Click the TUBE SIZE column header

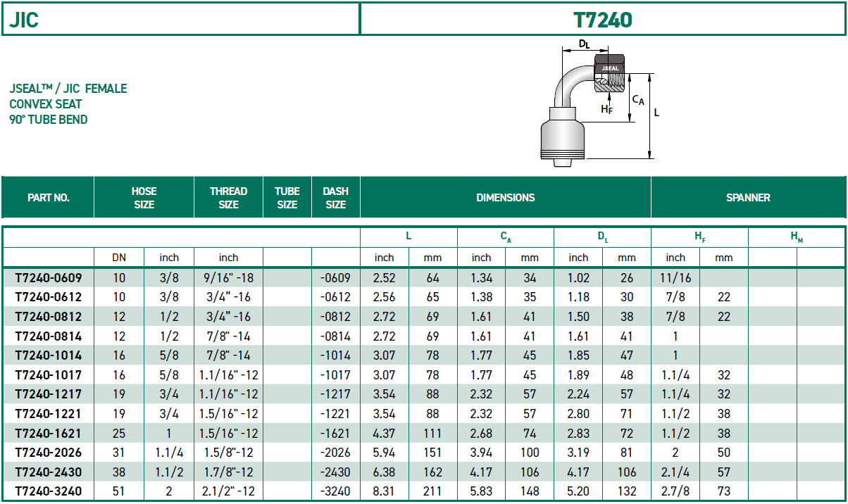287,198
